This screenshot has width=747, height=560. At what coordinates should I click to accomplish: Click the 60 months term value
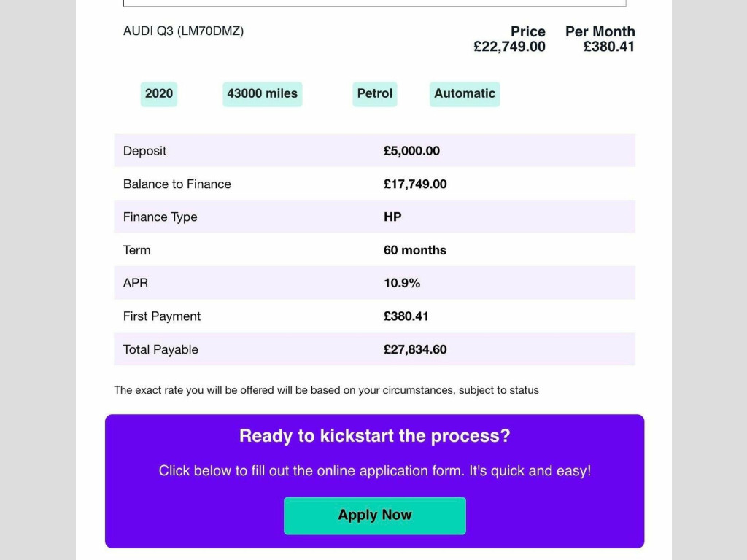pyautogui.click(x=414, y=250)
